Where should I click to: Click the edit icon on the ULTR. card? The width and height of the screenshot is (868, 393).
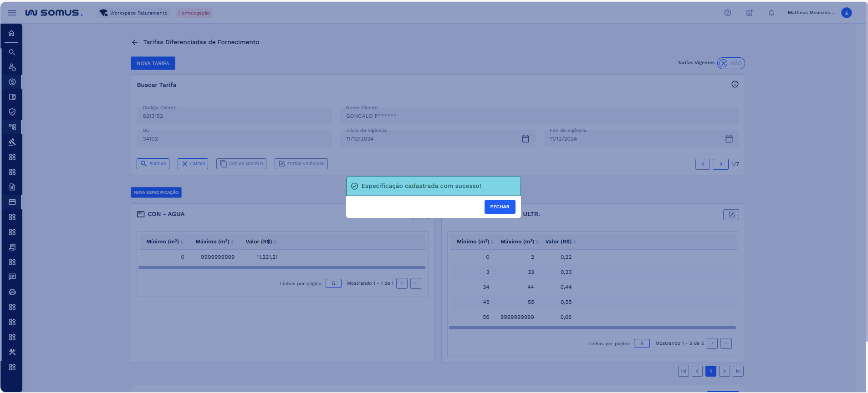coord(731,215)
